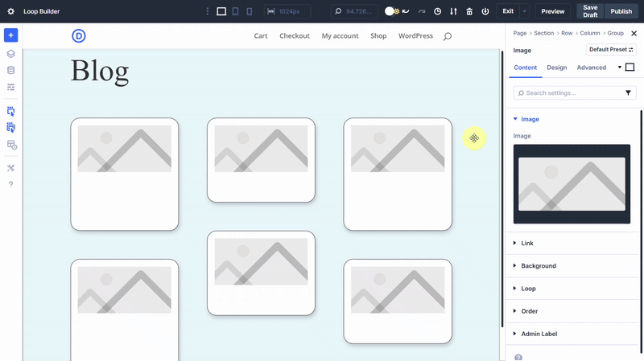Open the three-dot options menu in top bar
Screen dimensions: 644x361
tap(208, 11)
